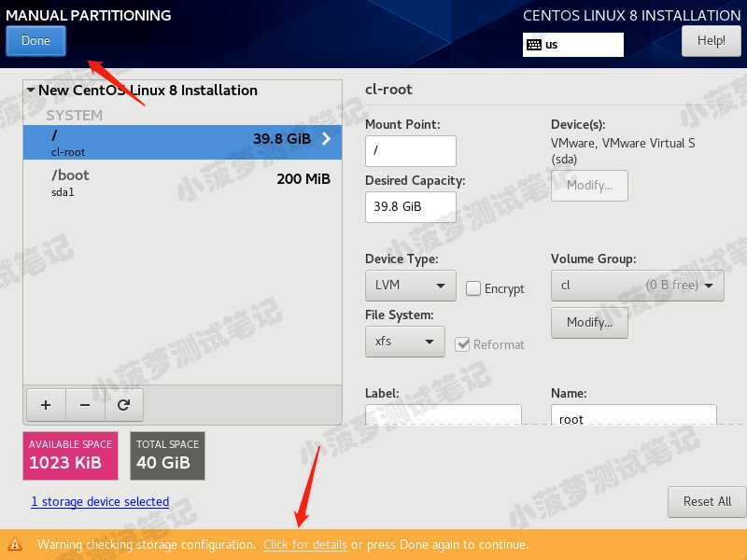Open the Help! button

(711, 41)
